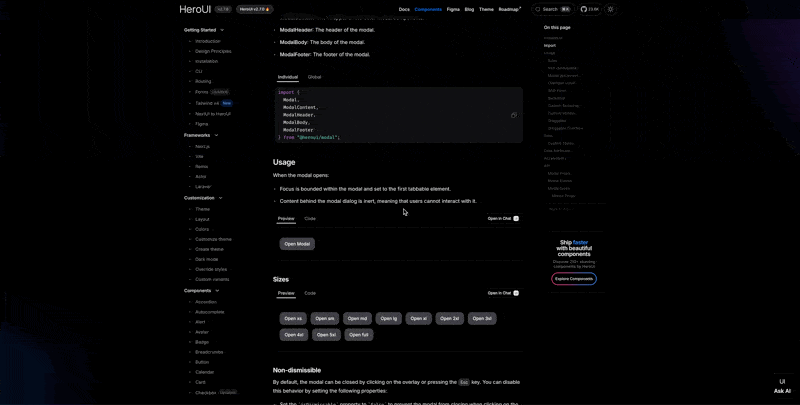Click icon beside Usage Open in Chat
The width and height of the screenshot is (800, 405).
pyautogui.click(x=516, y=218)
